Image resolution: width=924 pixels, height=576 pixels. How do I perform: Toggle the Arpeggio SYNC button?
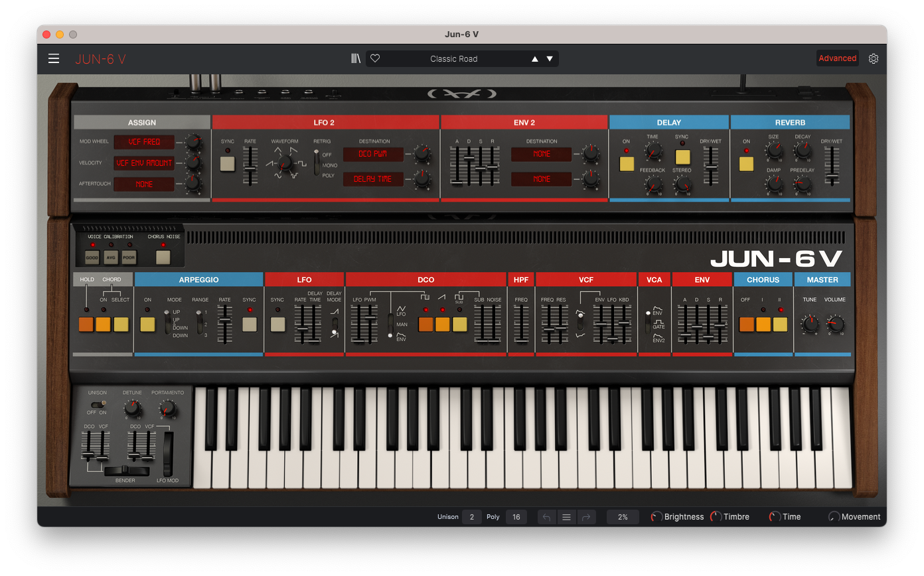pyautogui.click(x=250, y=324)
